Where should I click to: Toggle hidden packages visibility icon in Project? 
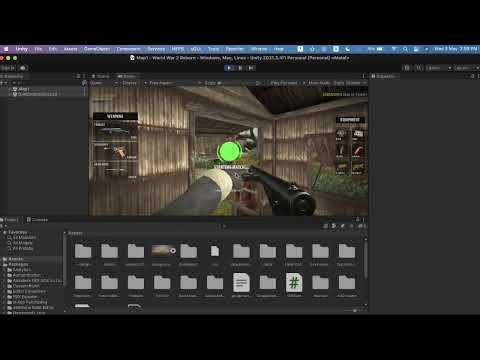click(x=361, y=226)
